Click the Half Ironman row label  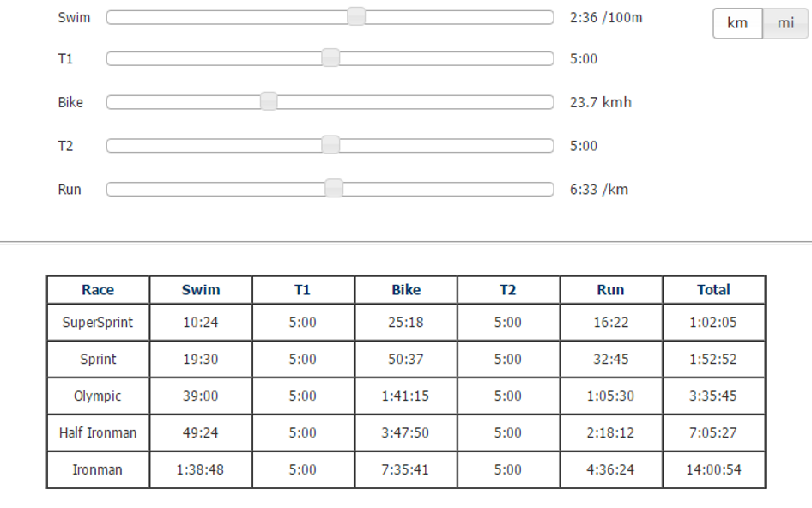click(x=98, y=432)
